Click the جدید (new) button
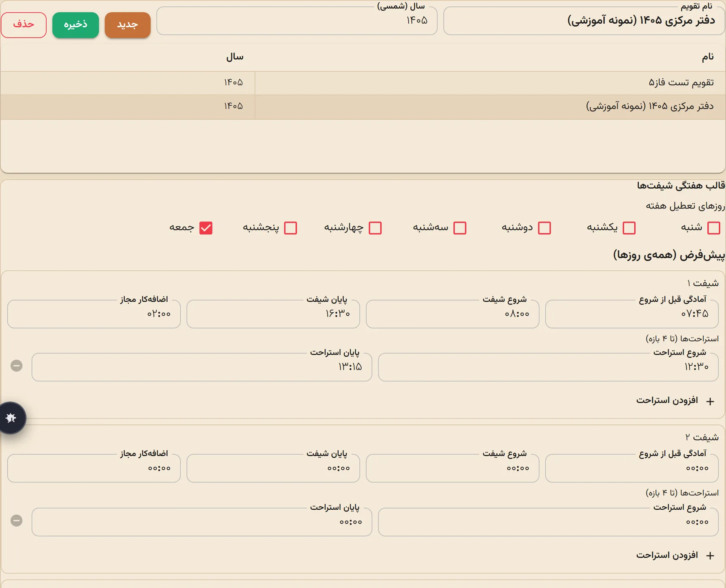Image resolution: width=726 pixels, height=588 pixels. [x=128, y=25]
